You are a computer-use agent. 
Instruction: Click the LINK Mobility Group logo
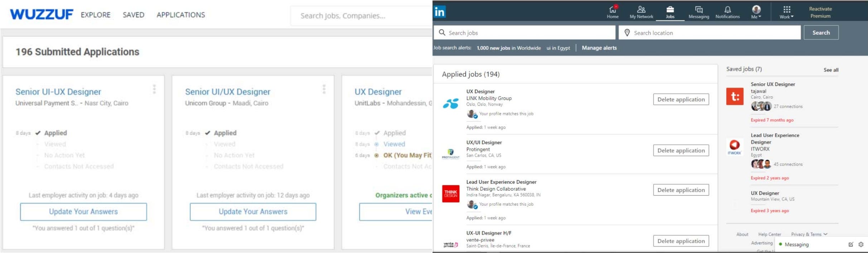pos(450,103)
